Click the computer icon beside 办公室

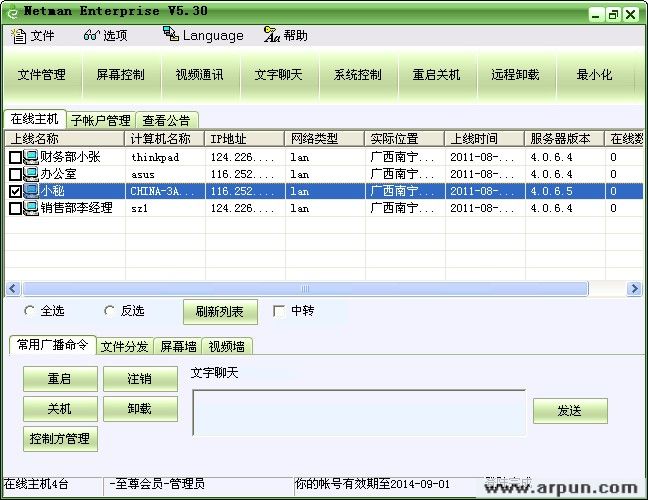coord(30,174)
